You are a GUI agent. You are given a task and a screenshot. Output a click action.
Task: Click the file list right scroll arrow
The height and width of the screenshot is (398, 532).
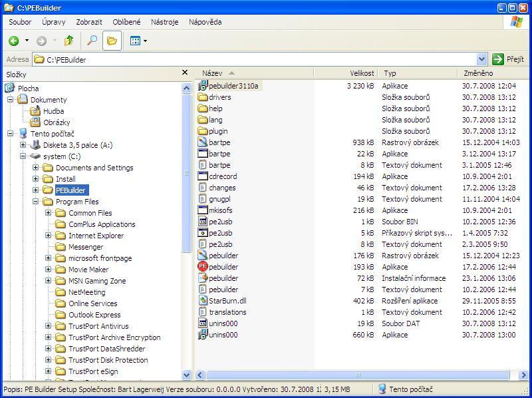[523, 375]
